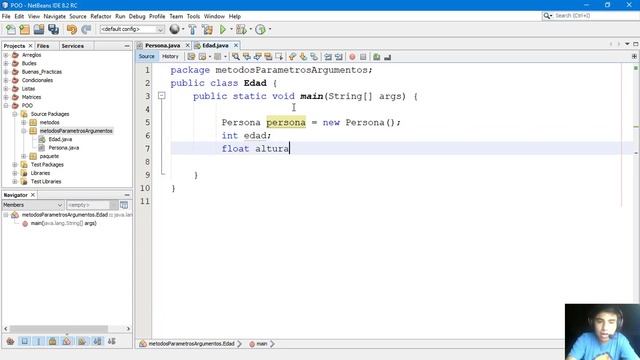Toggle Show Non-Public Members filter in Navigator
640x360 pixels.
53,341
